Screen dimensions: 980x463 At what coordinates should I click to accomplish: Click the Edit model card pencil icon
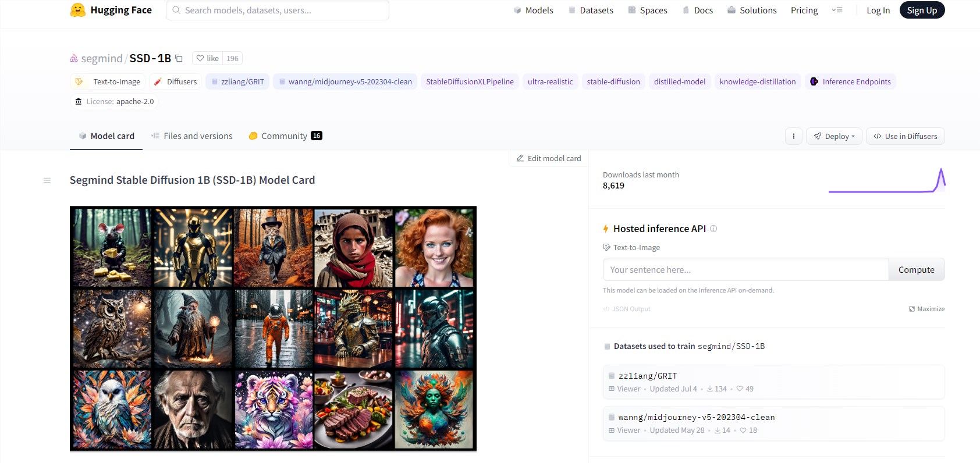click(520, 158)
